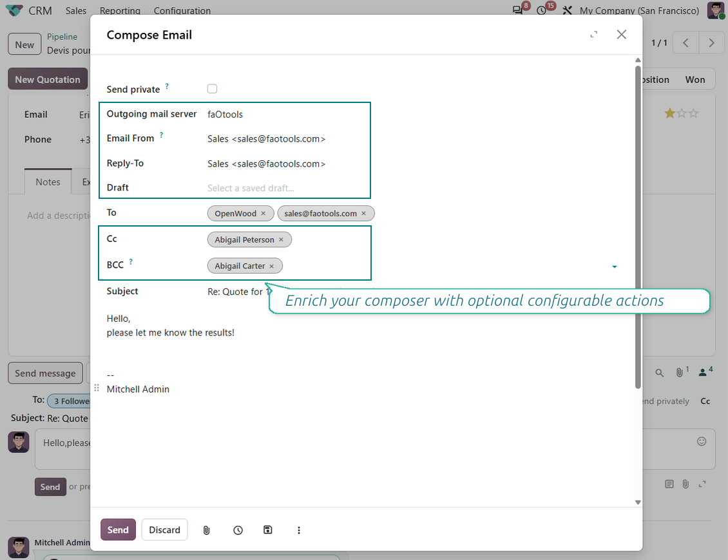The image size is (728, 560).
Task: Remove Abigail Carter from BCC
Action: [x=272, y=266]
